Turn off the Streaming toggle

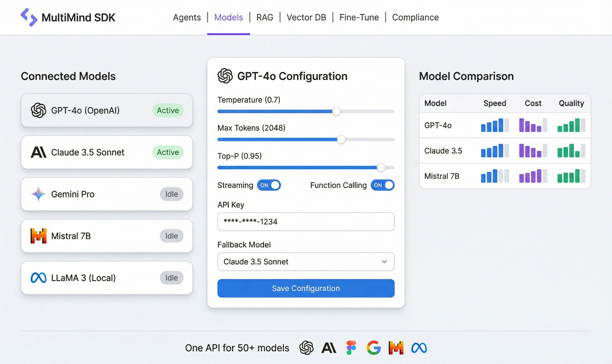coord(269,185)
